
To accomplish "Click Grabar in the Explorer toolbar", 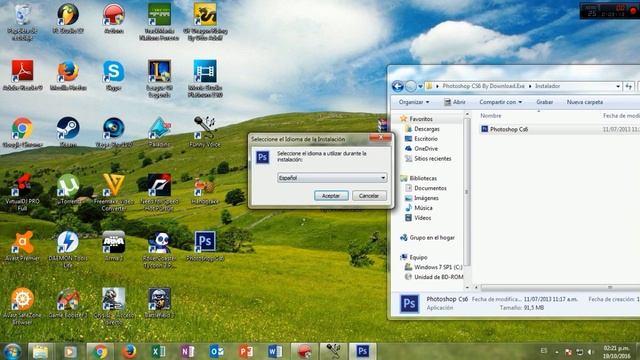I will pyautogui.click(x=544, y=102).
